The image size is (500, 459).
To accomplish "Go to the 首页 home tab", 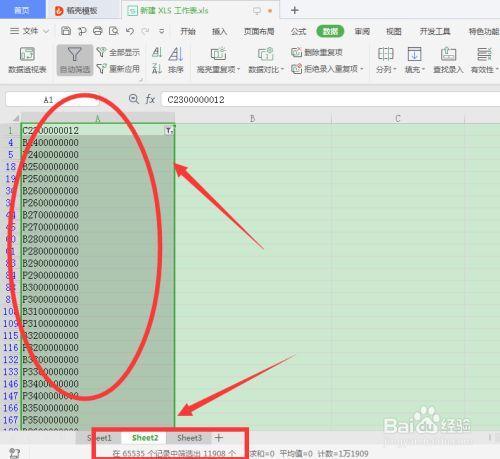I will pyautogui.click(x=22, y=10).
